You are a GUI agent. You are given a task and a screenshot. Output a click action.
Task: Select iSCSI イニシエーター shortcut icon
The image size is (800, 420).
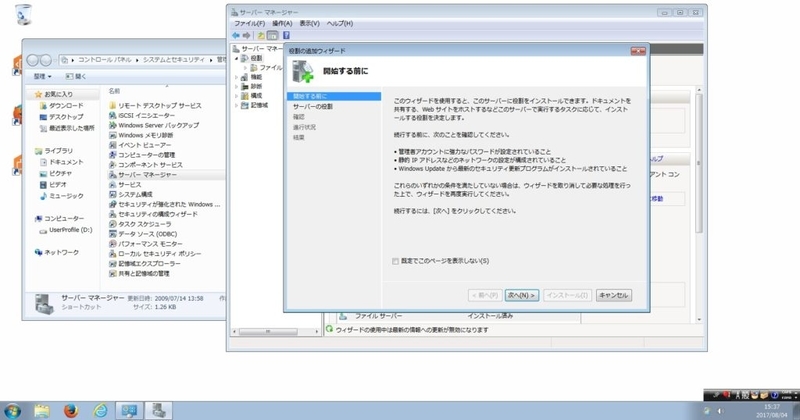113,115
